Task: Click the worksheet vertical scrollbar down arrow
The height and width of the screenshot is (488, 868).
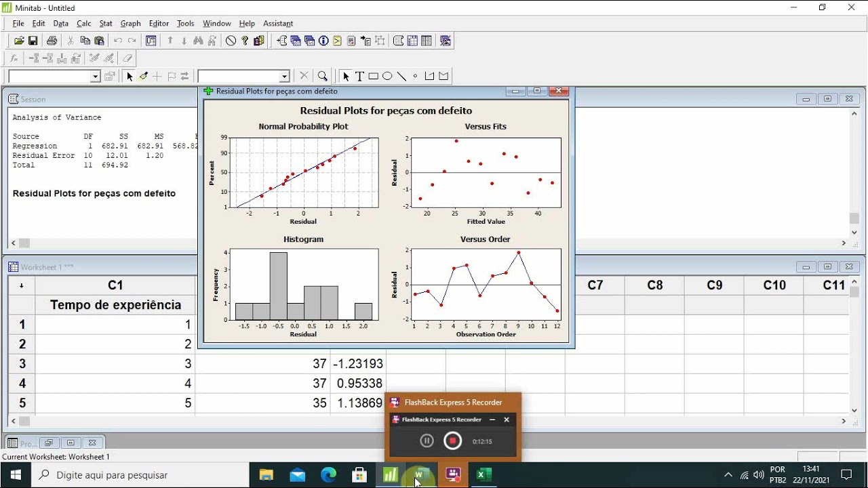Action: 854,410
